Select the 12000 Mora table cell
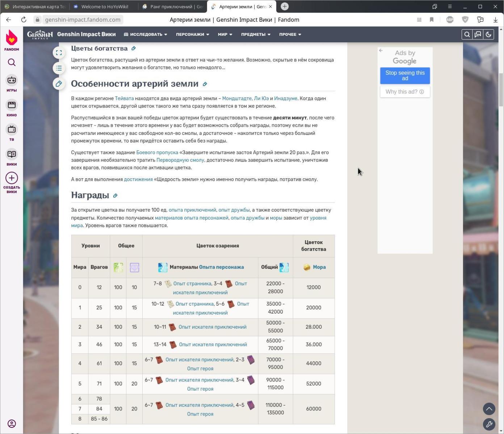This screenshot has height=434, width=504. pos(314,288)
